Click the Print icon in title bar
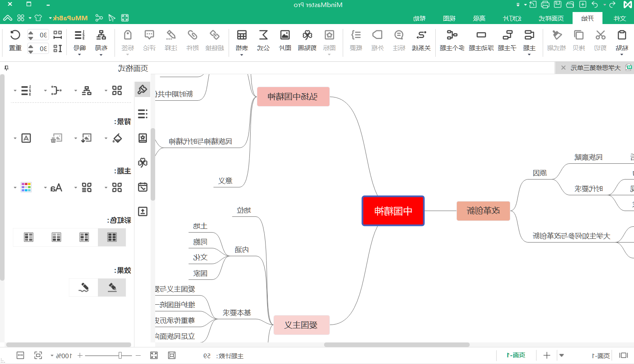Screen dimensions: 634x364 coord(545,5)
